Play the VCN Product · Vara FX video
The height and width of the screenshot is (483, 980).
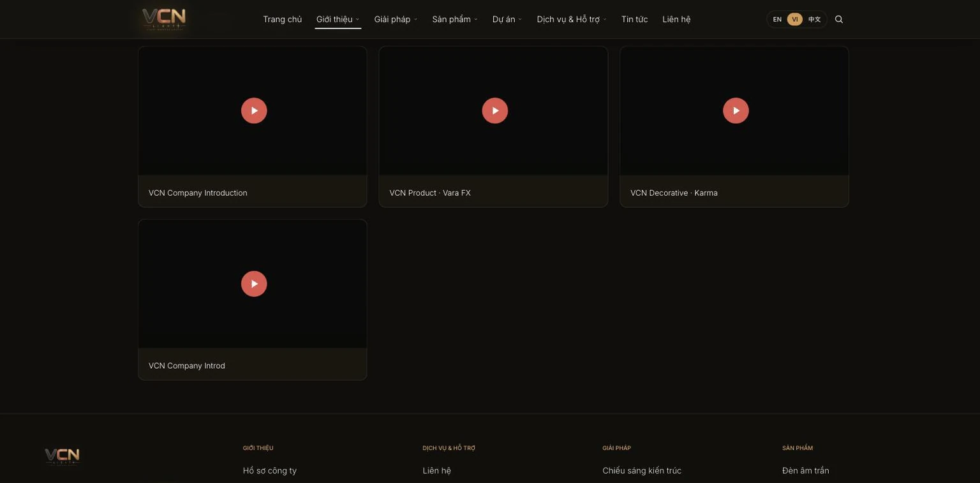pyautogui.click(x=495, y=110)
